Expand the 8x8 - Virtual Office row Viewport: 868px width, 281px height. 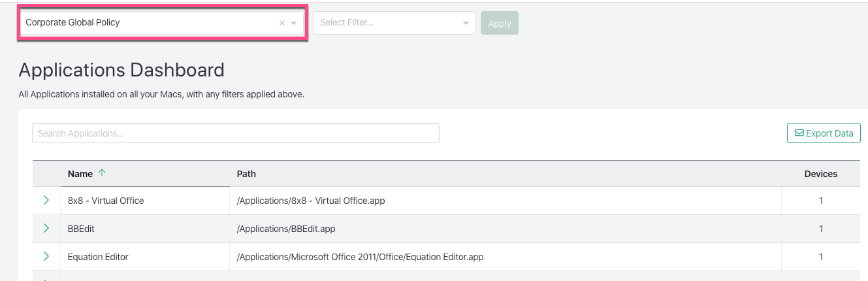click(46, 201)
